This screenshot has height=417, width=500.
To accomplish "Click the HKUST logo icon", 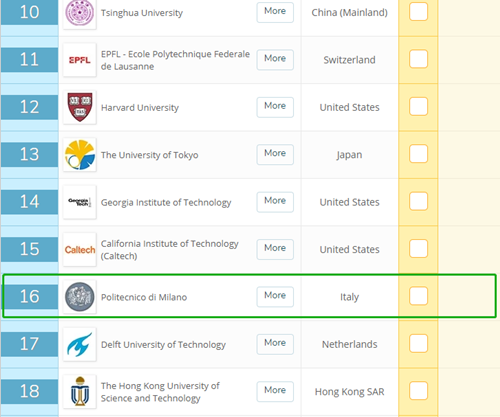I will click(80, 392).
